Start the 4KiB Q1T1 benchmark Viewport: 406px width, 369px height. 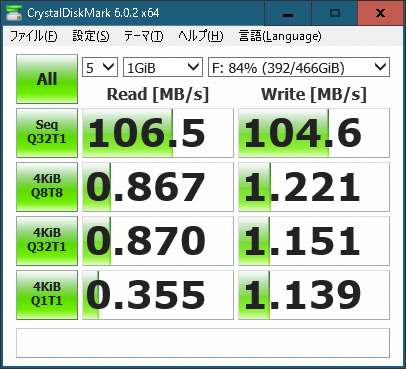point(47,295)
